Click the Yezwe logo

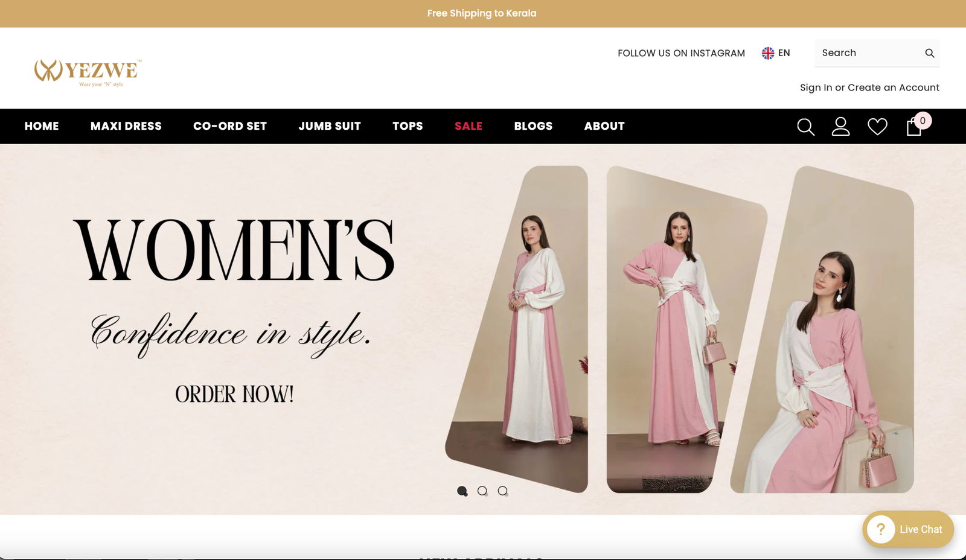[88, 72]
